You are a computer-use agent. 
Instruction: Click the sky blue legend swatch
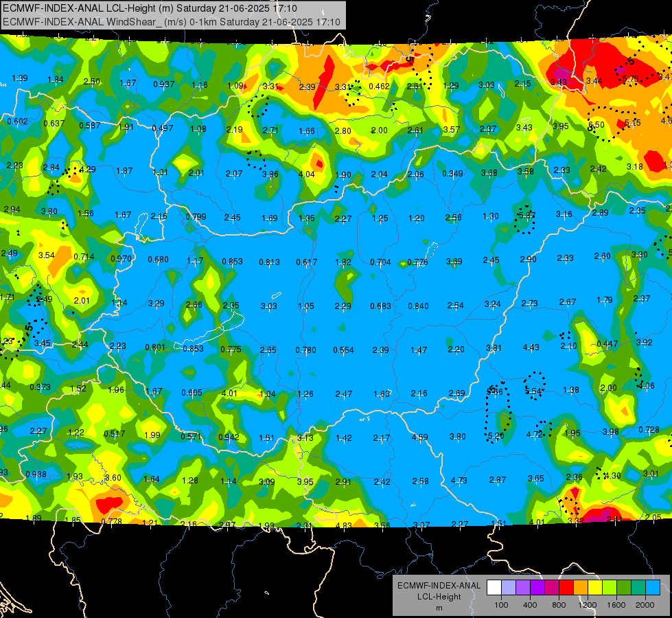tap(653, 587)
